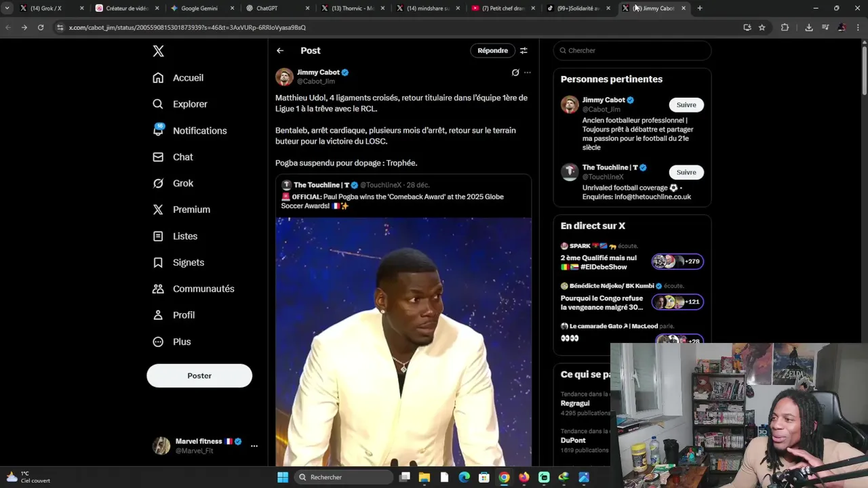Open Task View on the taskbar
868x488 pixels.
[405, 477]
